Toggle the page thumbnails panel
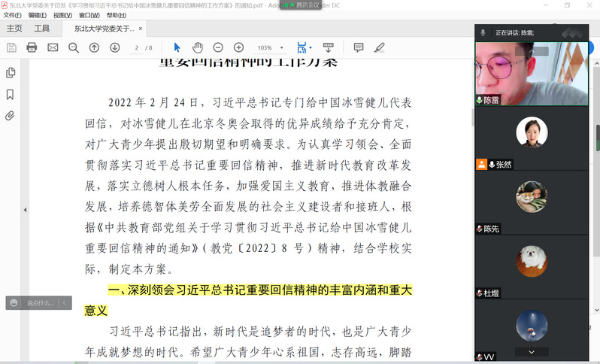This screenshot has height=364, width=600. coord(11,73)
